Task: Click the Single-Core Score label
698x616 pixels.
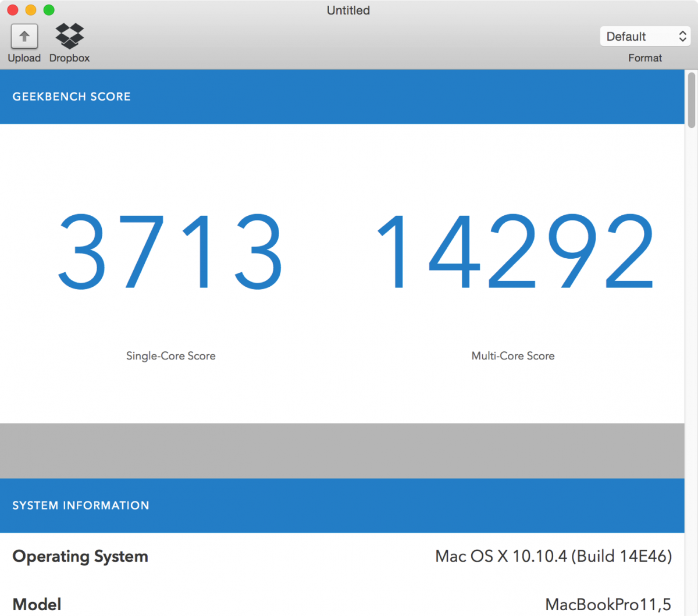Action: pos(170,355)
